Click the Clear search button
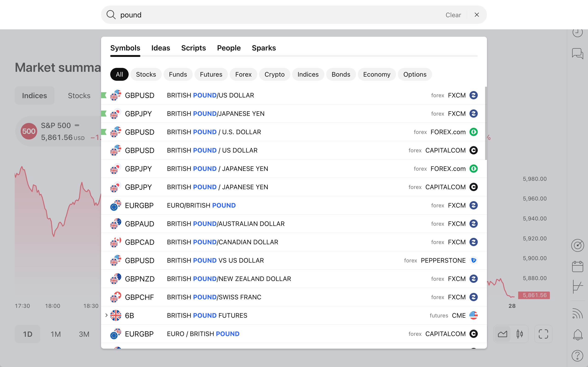The height and width of the screenshot is (367, 588). pyautogui.click(x=453, y=15)
